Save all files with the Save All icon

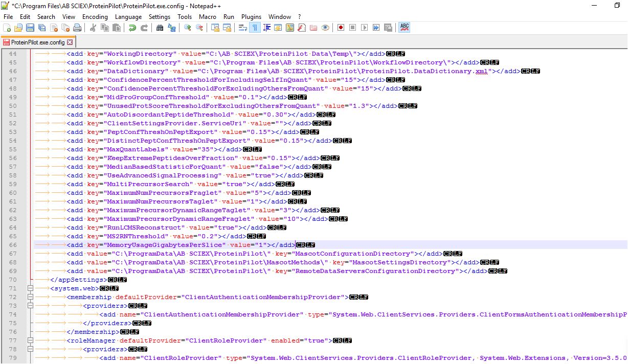(x=42, y=27)
